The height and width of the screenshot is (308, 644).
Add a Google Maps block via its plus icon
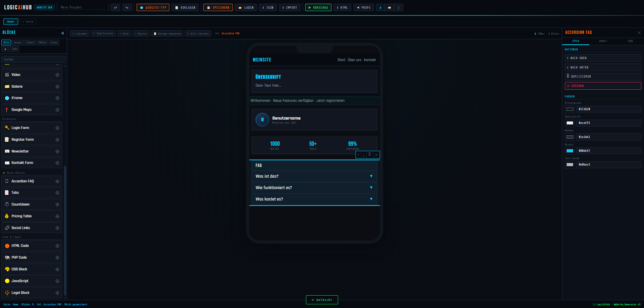[x=57, y=110]
